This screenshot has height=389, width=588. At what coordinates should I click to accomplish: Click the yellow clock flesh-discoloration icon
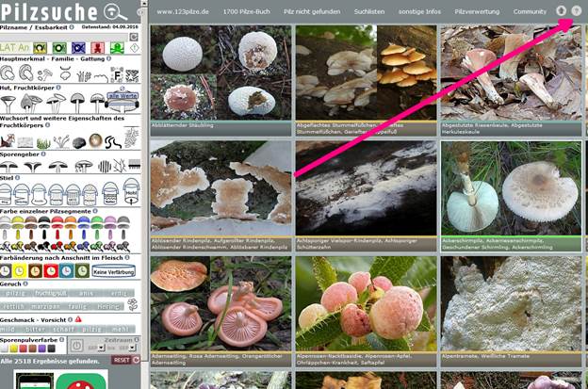point(20,271)
